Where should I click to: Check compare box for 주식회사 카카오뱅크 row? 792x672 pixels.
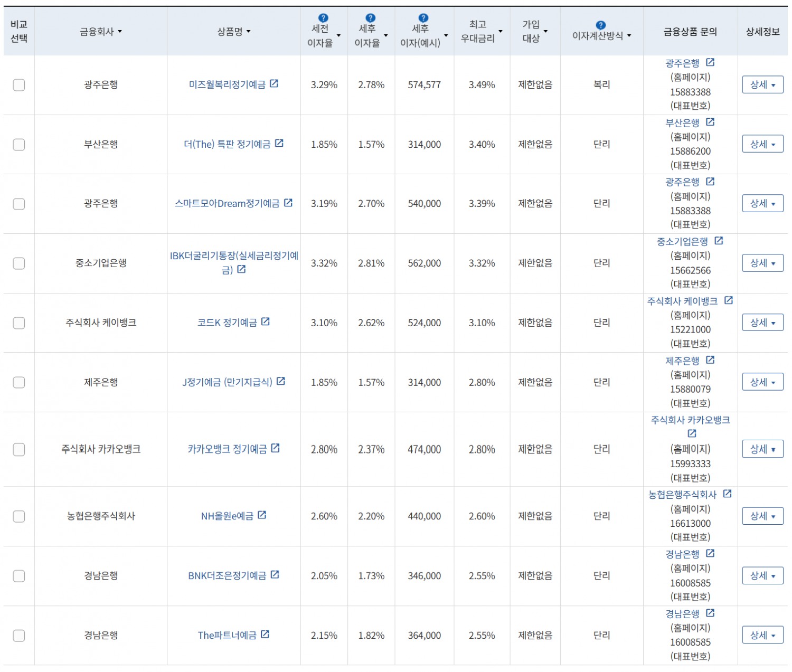click(19, 449)
